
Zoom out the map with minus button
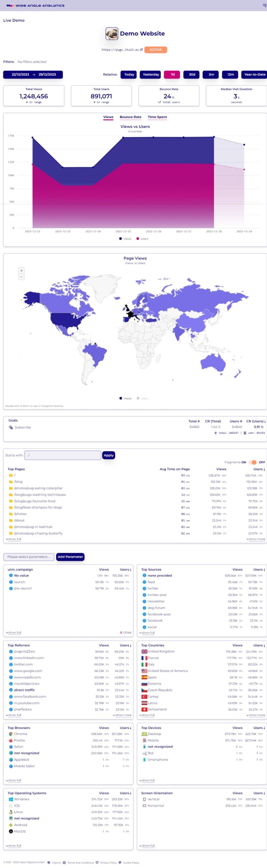21,277
